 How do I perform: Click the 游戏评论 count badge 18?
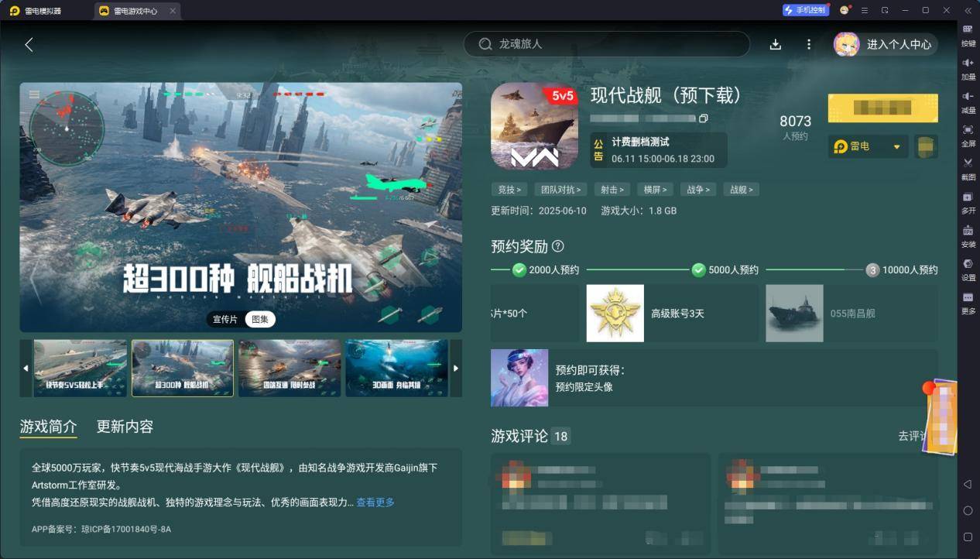coord(561,437)
